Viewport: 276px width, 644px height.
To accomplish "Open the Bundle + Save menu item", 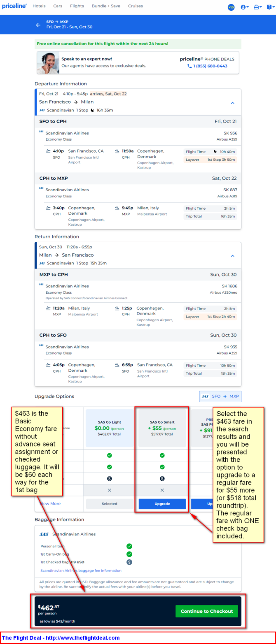I will (x=106, y=6).
